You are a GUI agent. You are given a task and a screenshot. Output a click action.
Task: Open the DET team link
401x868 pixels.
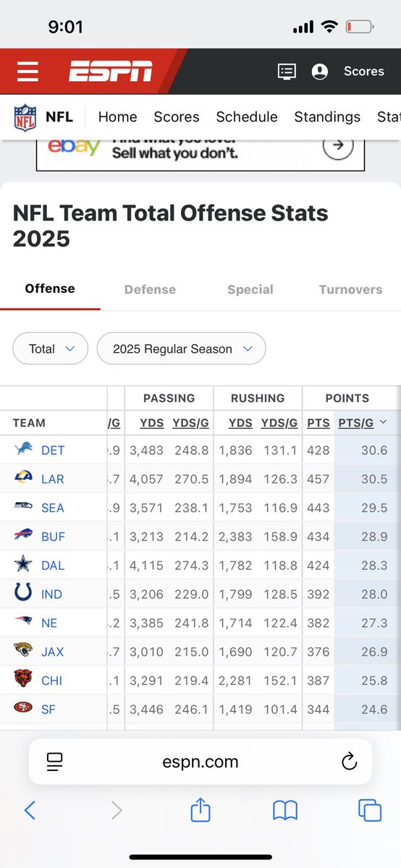click(53, 450)
